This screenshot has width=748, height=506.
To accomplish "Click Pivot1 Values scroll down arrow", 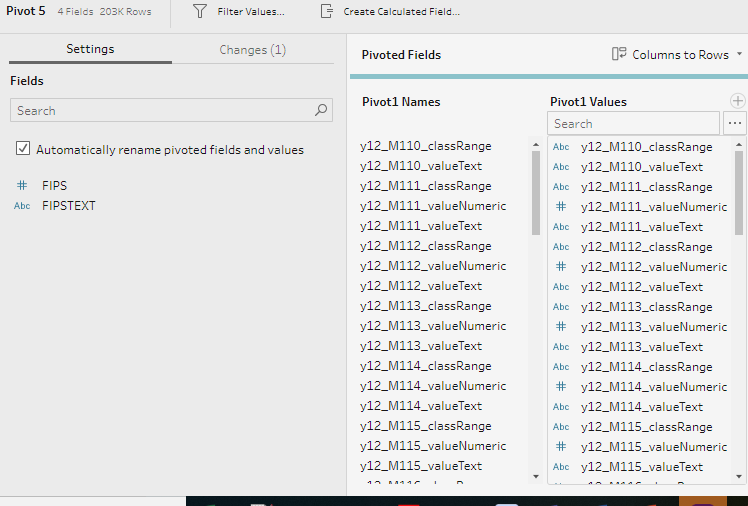I will 738,476.
